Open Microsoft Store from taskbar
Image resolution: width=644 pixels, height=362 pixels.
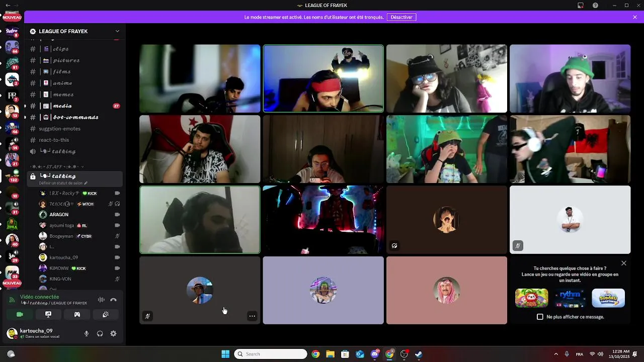point(345,354)
